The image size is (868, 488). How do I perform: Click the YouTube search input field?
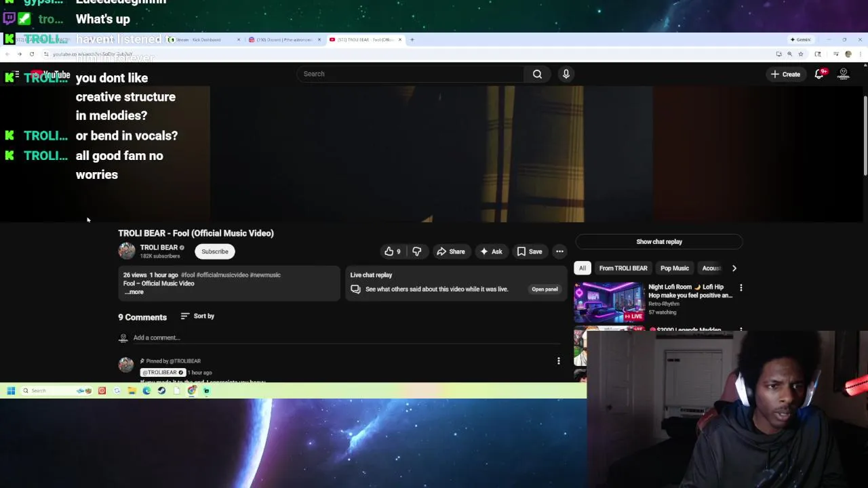[x=410, y=74]
